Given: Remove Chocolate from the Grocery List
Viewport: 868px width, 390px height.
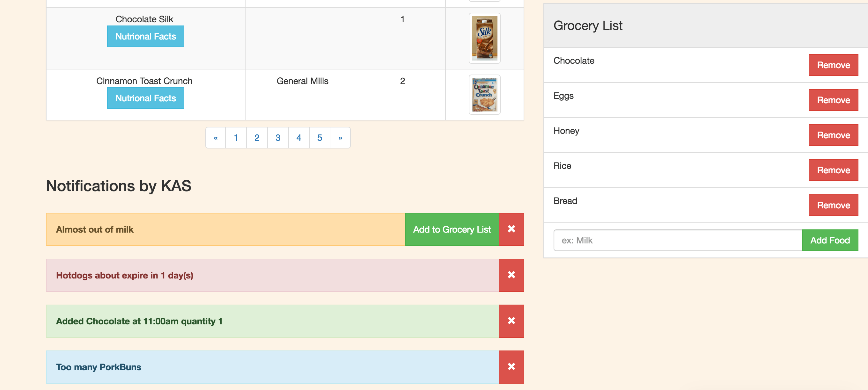Looking at the screenshot, I should point(833,65).
